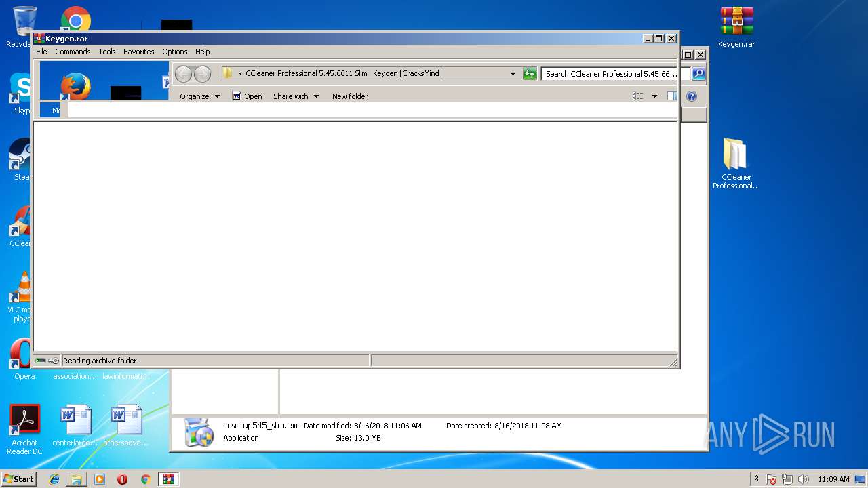Screen dimensions: 868x488
Task: Click the Size: 13.0 MB text
Action: coord(358,438)
